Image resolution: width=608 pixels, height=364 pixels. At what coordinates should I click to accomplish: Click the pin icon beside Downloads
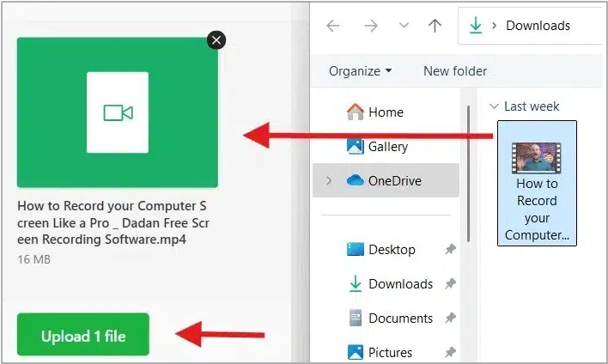click(x=450, y=284)
